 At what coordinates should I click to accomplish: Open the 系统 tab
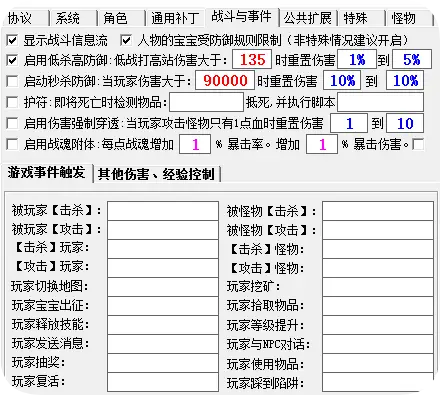pos(73,18)
